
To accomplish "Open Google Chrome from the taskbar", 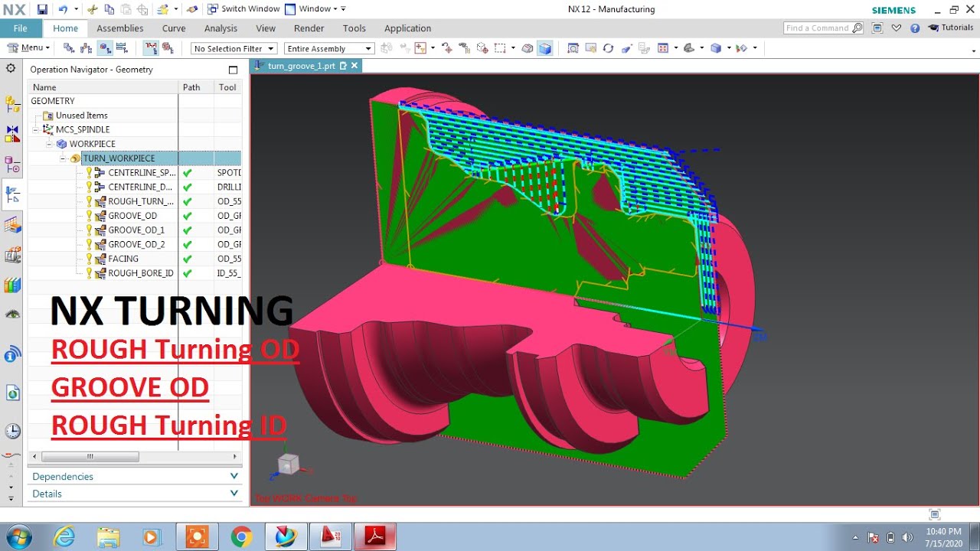I will (241, 537).
